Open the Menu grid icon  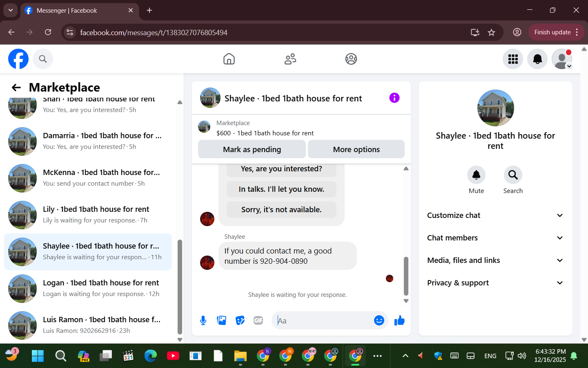pos(513,59)
